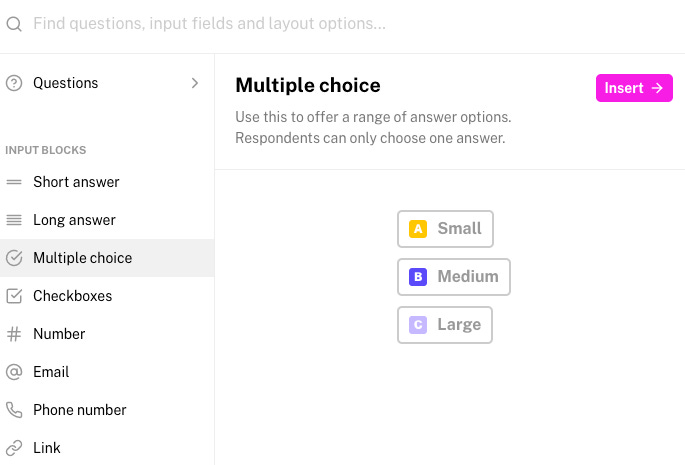Expand the Questions chevron arrow
The width and height of the screenshot is (685, 465).
click(x=195, y=84)
